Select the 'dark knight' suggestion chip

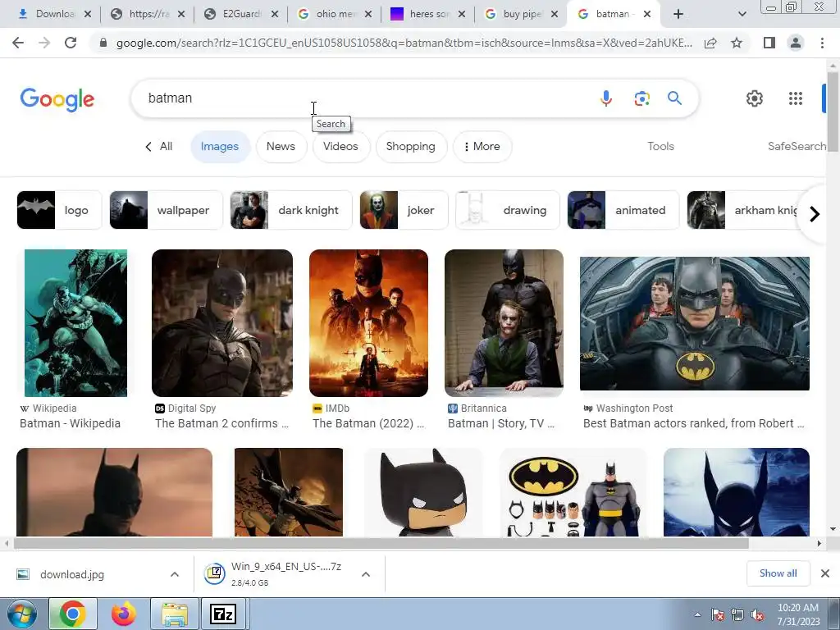(291, 210)
